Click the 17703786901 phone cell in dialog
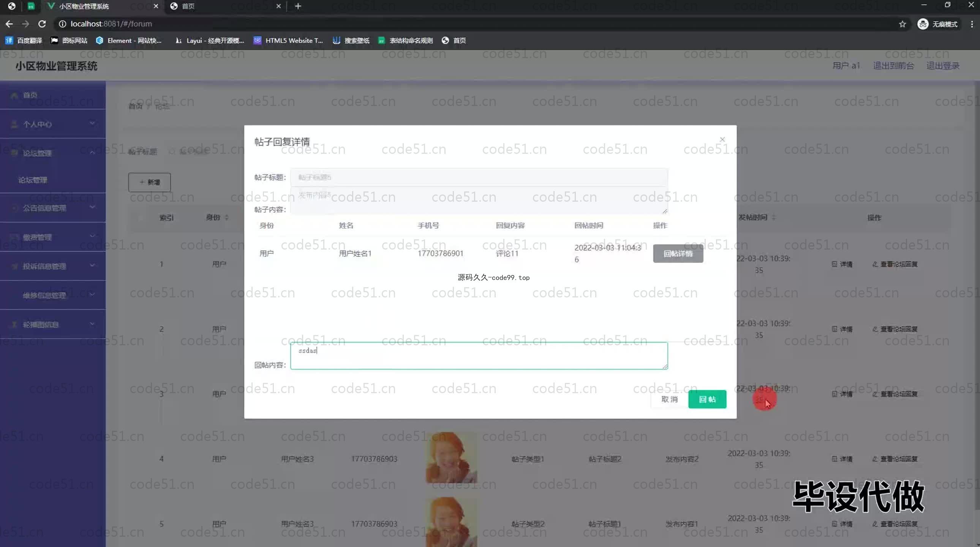This screenshot has width=980, height=547. [x=440, y=253]
